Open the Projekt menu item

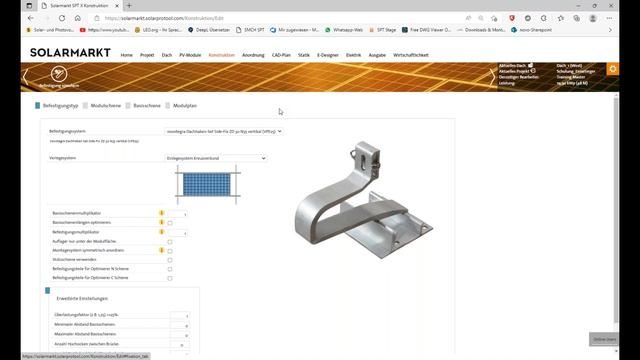(147, 55)
